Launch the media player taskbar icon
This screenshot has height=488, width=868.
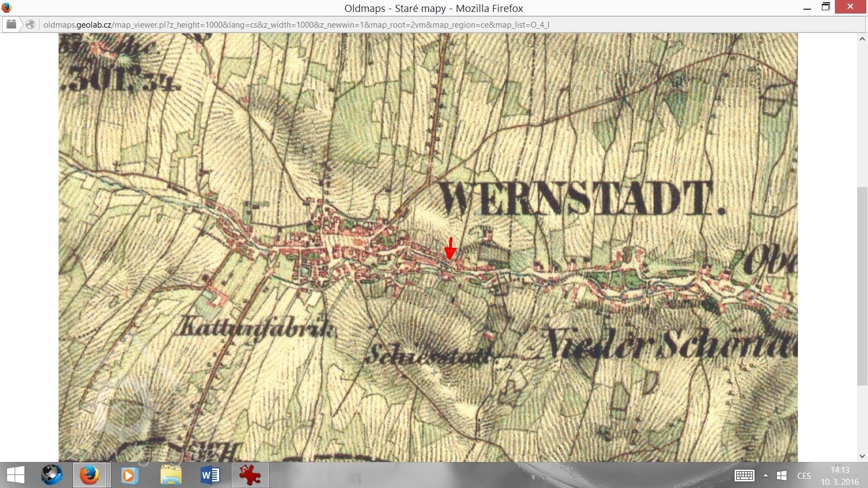point(129,476)
